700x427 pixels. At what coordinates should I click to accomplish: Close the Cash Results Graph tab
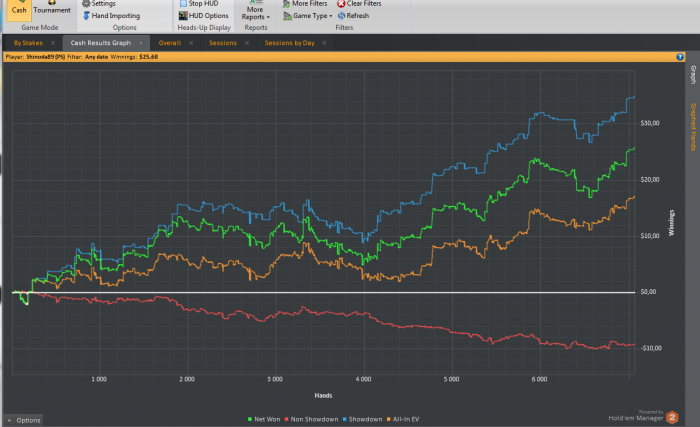[141, 43]
